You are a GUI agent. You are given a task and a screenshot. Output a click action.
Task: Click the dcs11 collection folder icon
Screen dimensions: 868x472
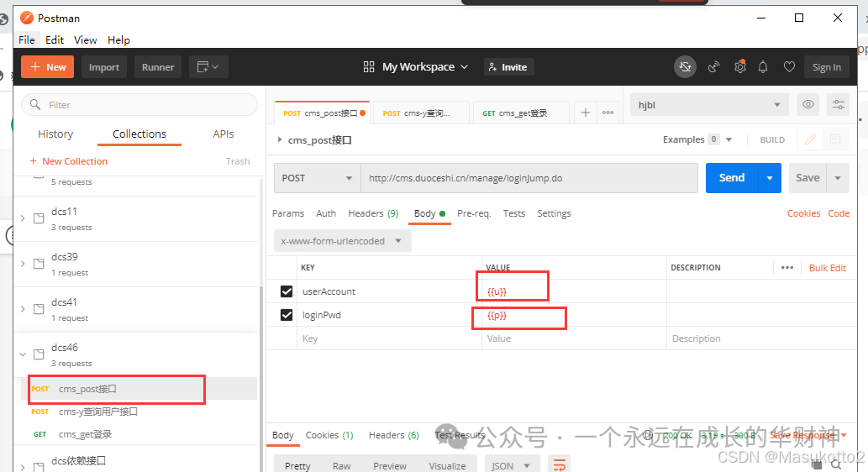(x=39, y=218)
